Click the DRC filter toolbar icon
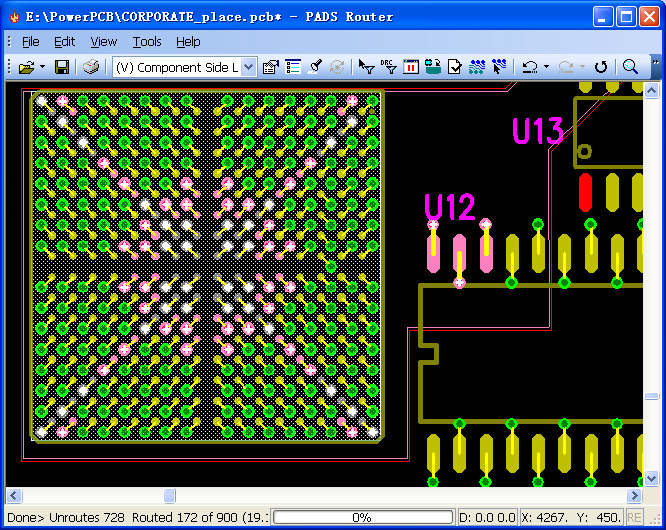 (x=388, y=67)
